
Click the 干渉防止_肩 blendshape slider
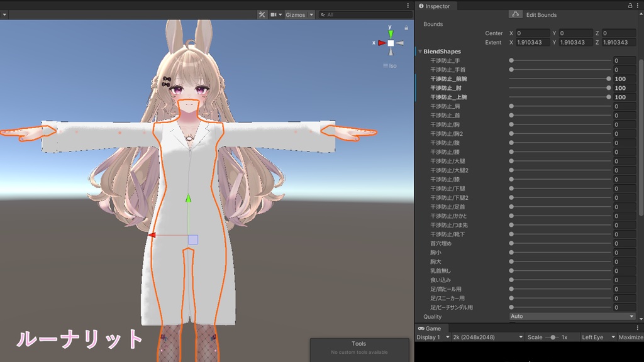tap(560, 106)
